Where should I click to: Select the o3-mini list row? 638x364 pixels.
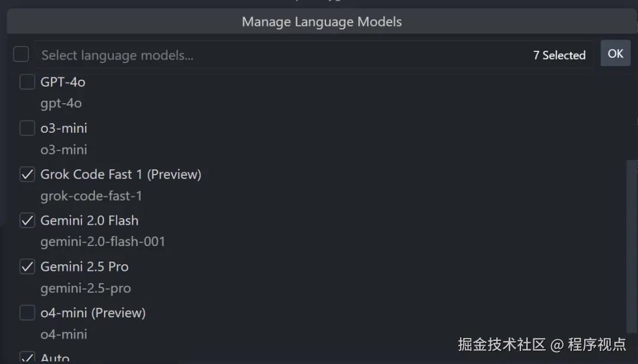click(x=64, y=128)
